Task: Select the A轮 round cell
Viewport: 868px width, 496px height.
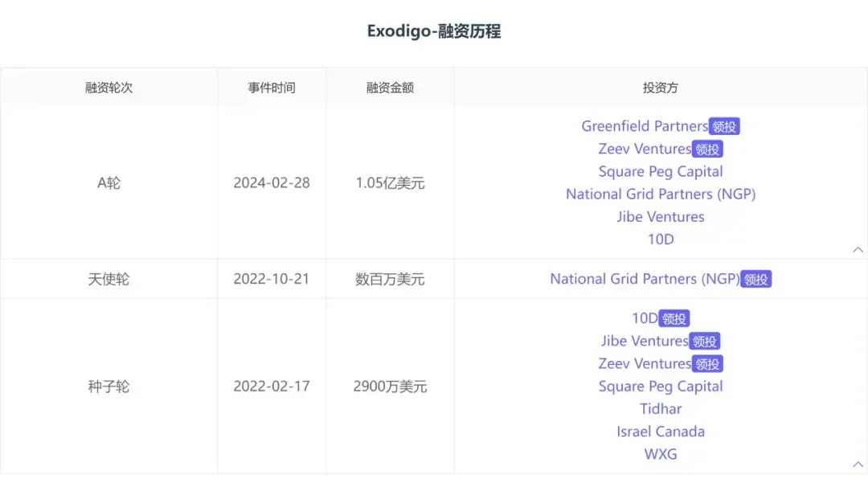Action: [x=108, y=182]
